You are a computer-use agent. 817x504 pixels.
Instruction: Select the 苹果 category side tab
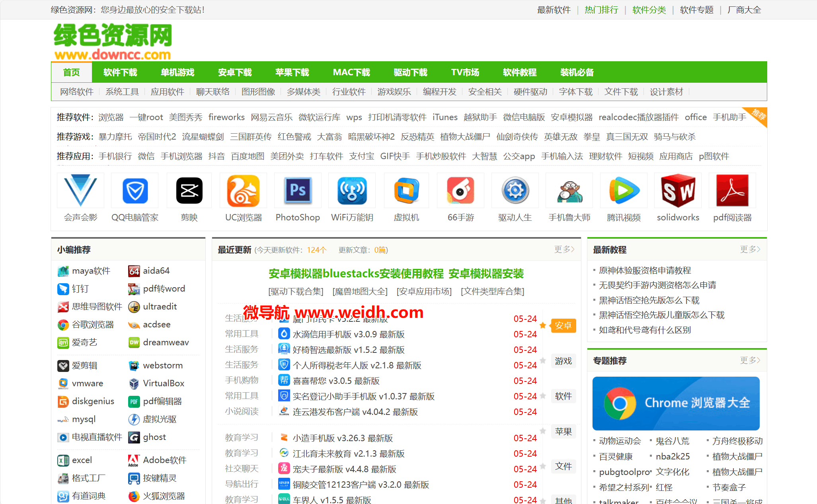tap(563, 432)
